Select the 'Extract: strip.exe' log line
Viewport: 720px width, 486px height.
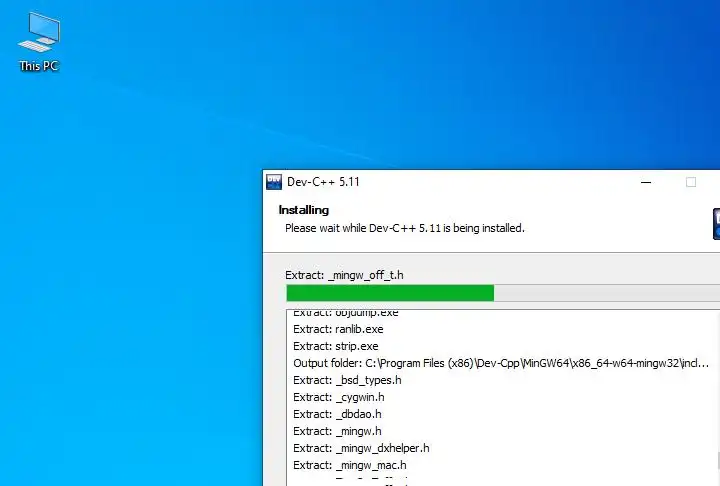coord(336,346)
